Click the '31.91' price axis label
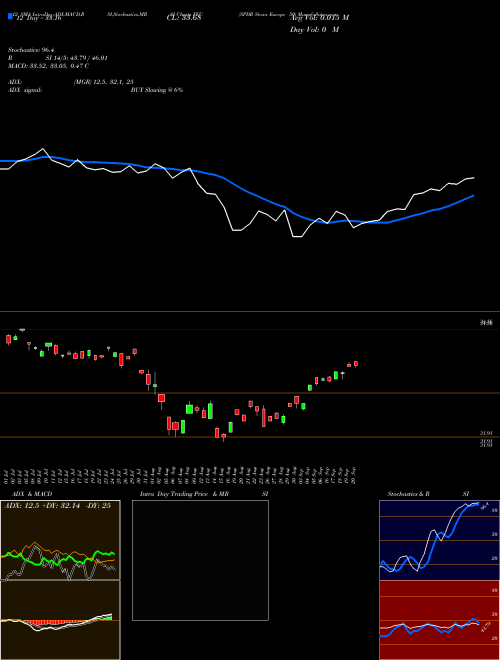The image size is (500, 660). click(486, 433)
